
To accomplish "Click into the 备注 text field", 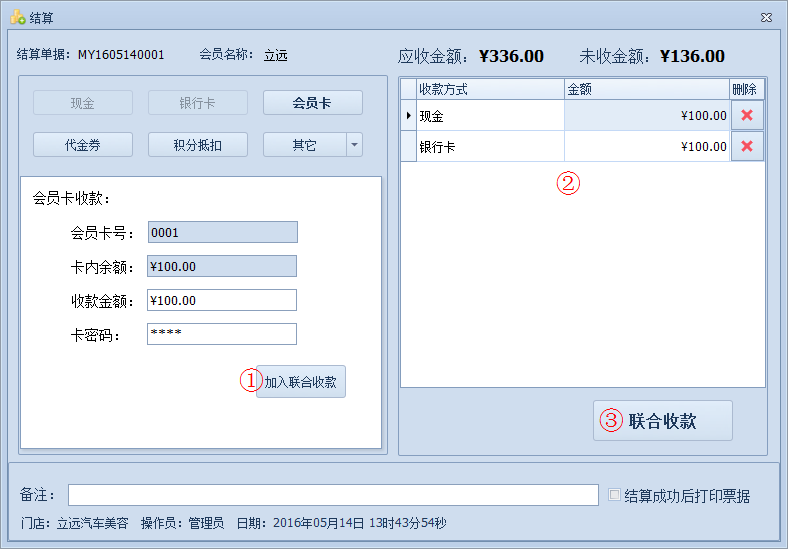I will coord(333,495).
